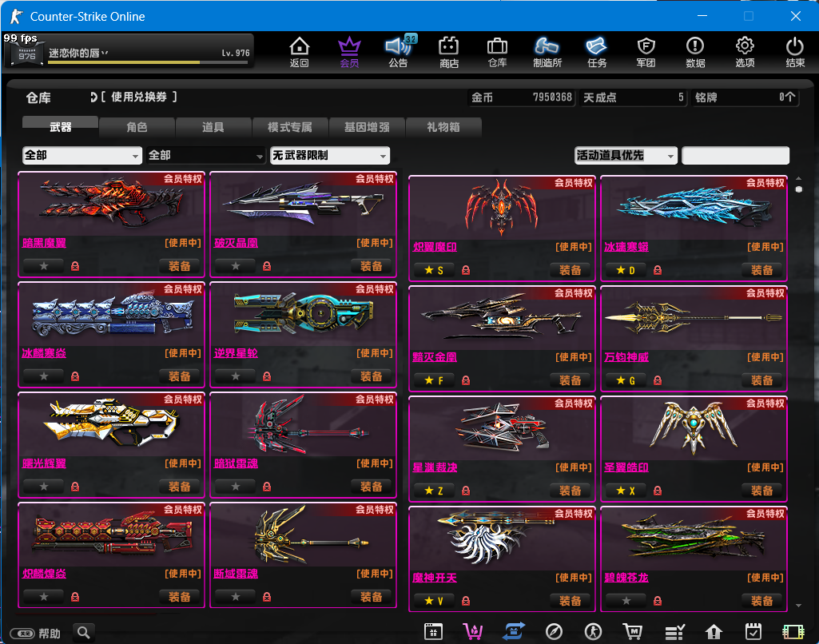Go back via the 返回 home icon
819x644 pixels.
pos(300,52)
